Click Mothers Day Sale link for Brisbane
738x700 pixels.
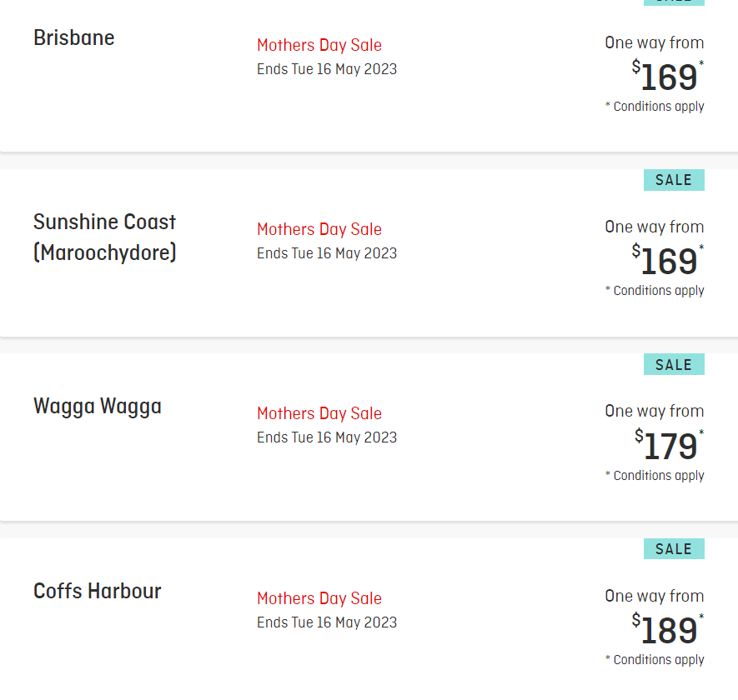pos(319,45)
